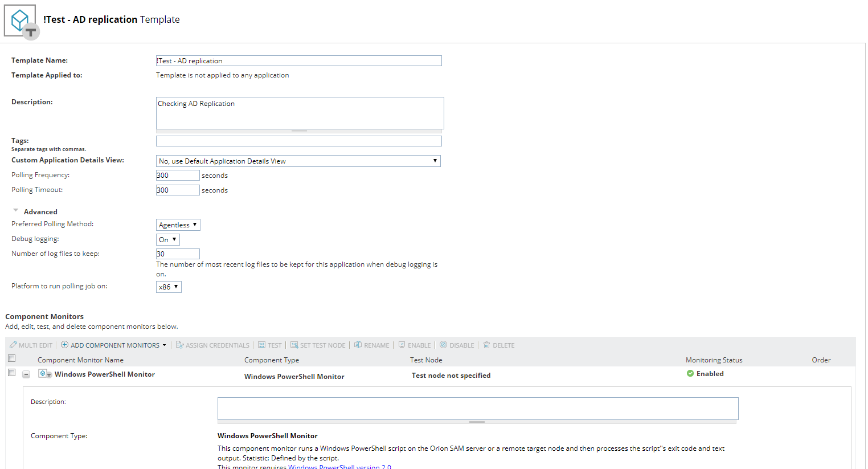This screenshot has width=868, height=469.
Task: Click the Rename toolbar icon
Action: pos(358,345)
